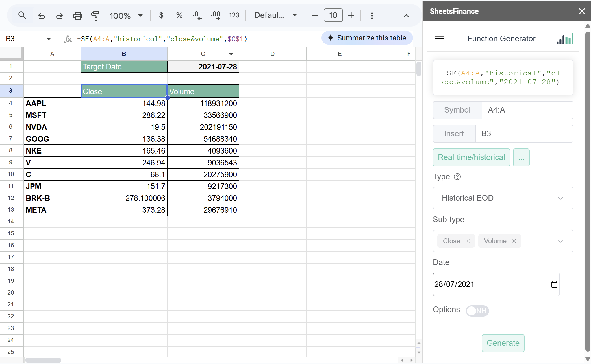Open the three-dot more toolbar options

372,16
